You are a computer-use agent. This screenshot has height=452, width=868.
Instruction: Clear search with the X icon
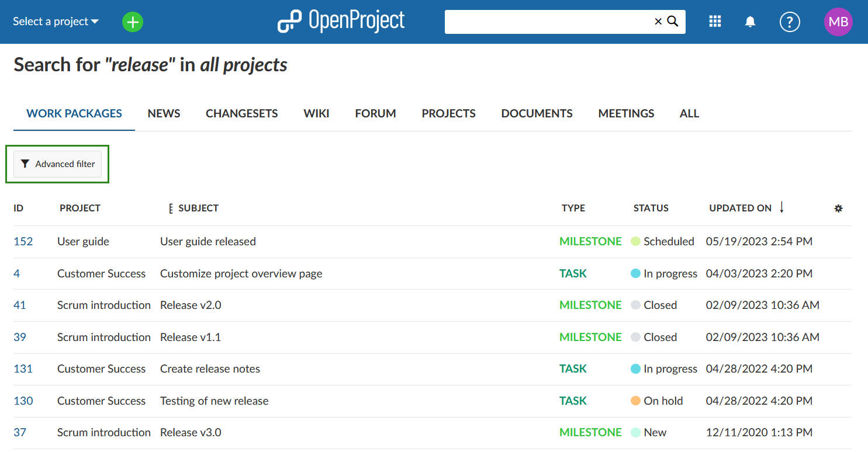pyautogui.click(x=658, y=22)
